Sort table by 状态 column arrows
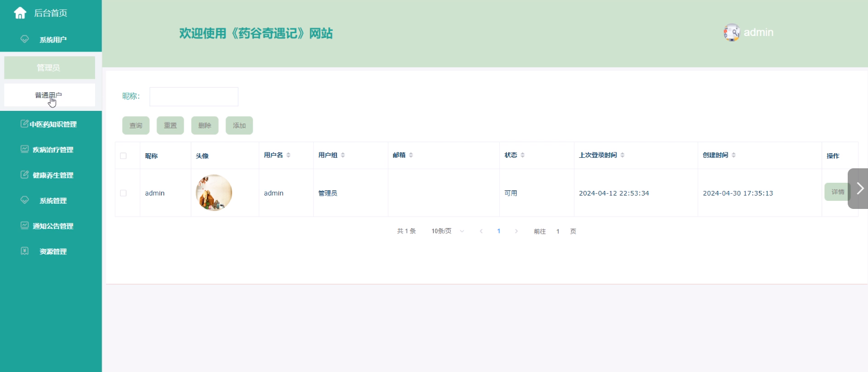 coord(522,156)
